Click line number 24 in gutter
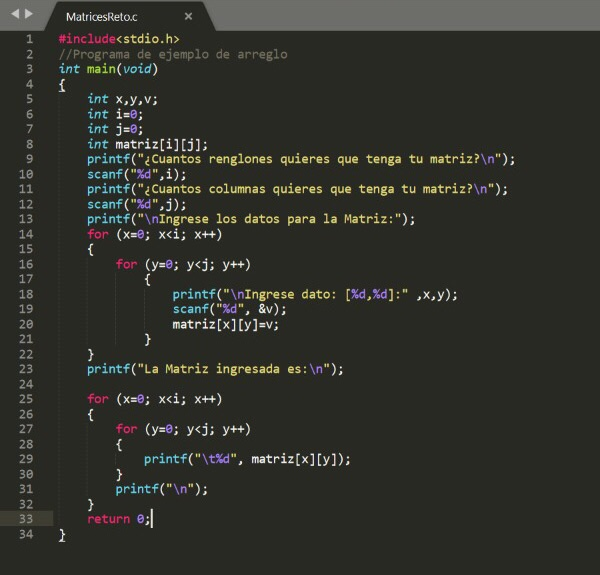Image resolution: width=600 pixels, height=575 pixels. (x=26, y=384)
